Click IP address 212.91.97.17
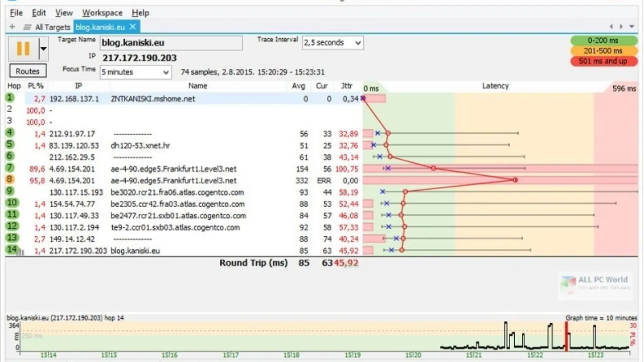Viewport: 644px width, 362px height. (x=72, y=134)
